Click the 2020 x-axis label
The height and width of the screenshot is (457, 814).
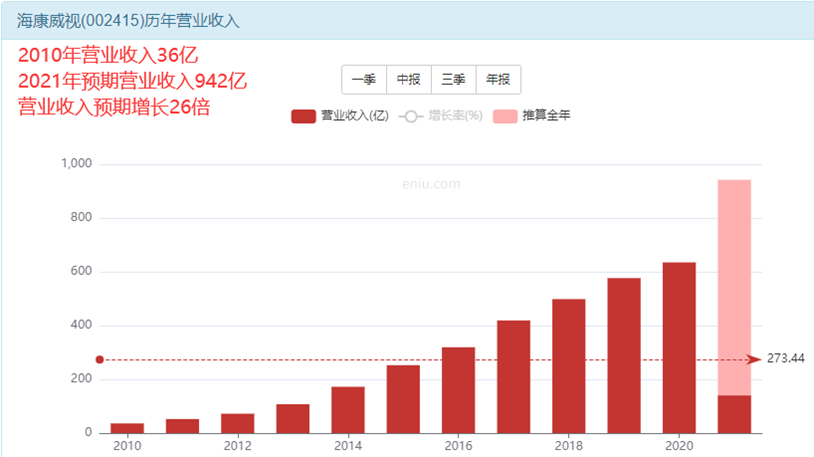[x=679, y=446]
